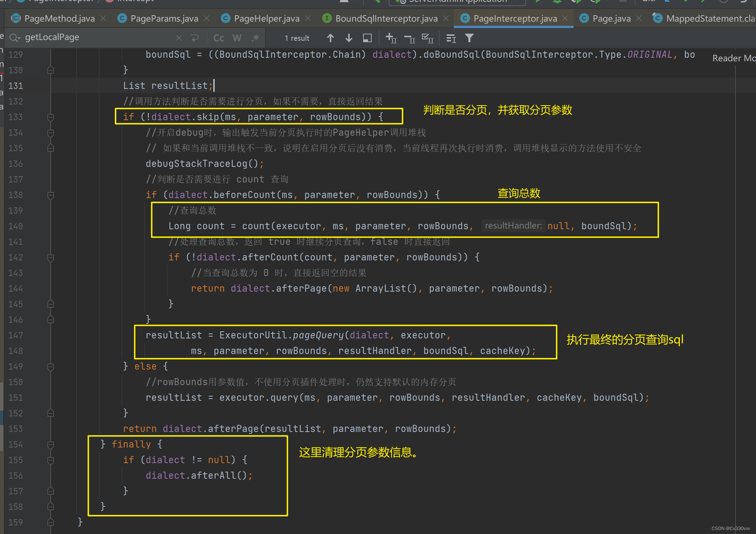This screenshot has width=756, height=534.
Task: Go to previous search occurrence arrow
Action: [x=330, y=38]
